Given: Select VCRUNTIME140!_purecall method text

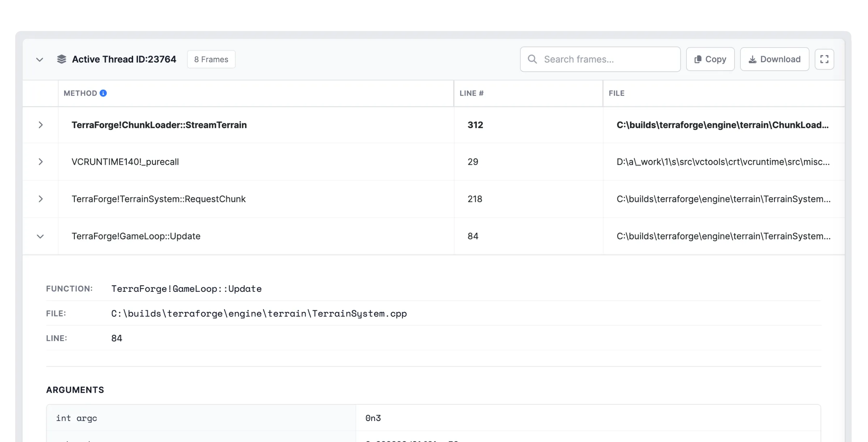Looking at the screenshot, I should 125,162.
